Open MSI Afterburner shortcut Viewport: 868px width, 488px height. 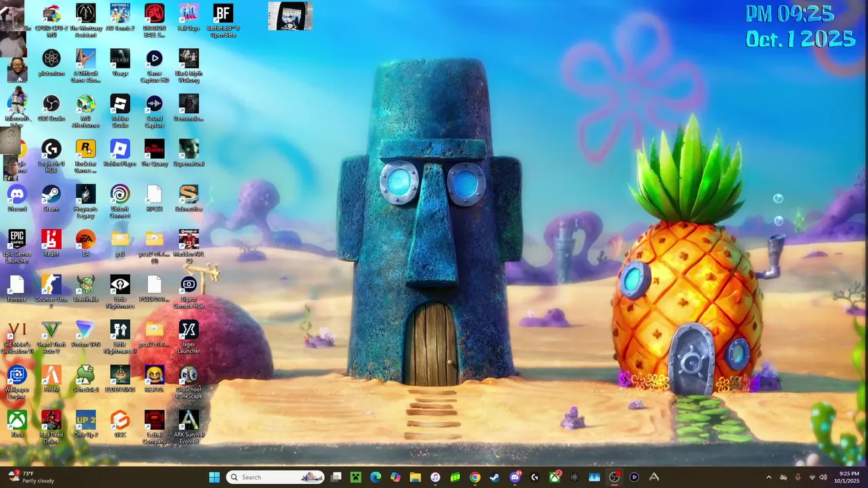click(x=85, y=111)
